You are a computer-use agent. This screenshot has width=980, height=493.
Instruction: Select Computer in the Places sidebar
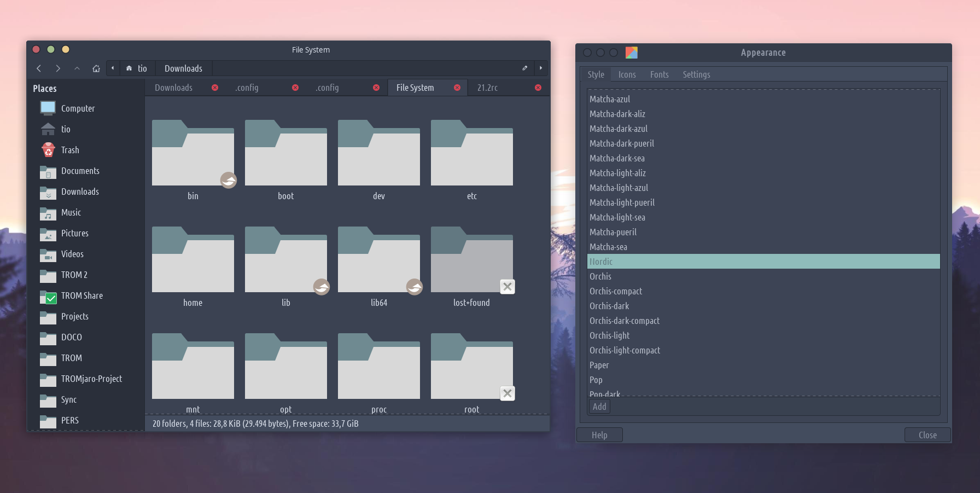77,108
